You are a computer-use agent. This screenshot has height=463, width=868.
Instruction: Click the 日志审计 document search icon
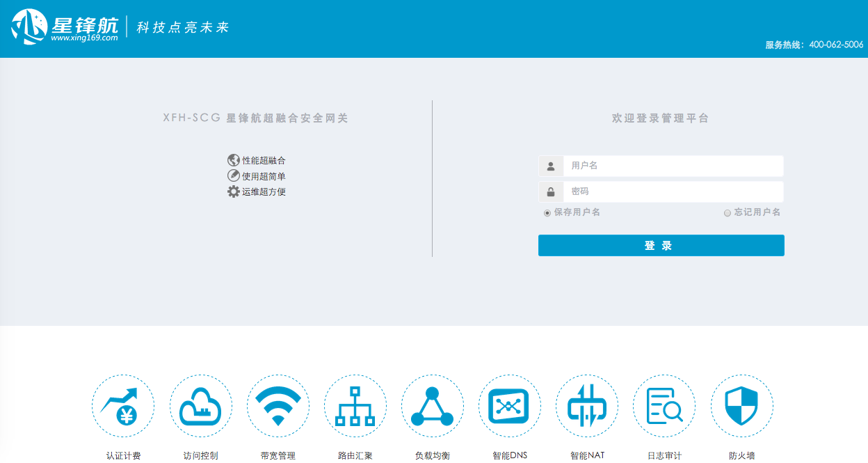[664, 406]
